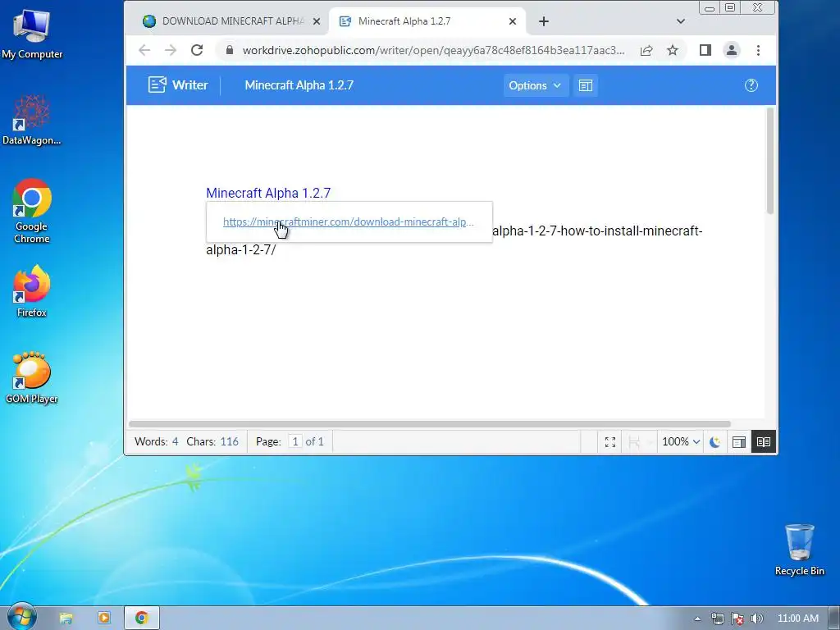Open network tray icon
The image size is (840, 630).
(717, 619)
